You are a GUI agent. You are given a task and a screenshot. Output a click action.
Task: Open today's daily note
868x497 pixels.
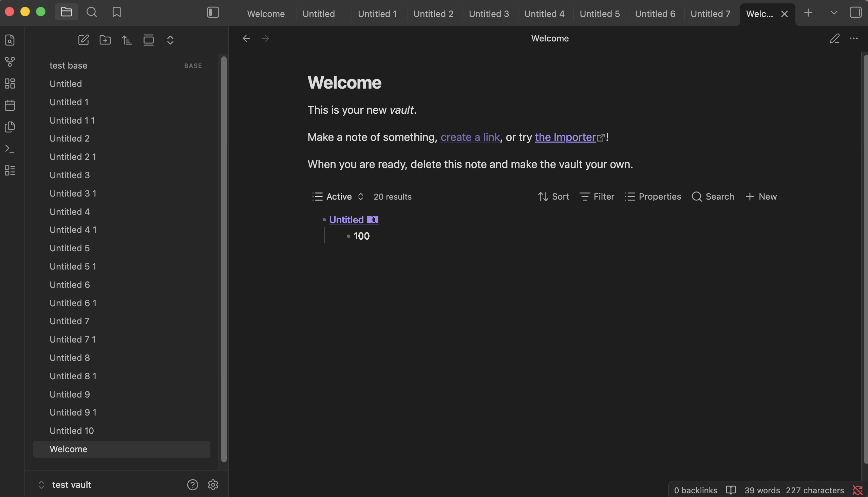tap(10, 105)
